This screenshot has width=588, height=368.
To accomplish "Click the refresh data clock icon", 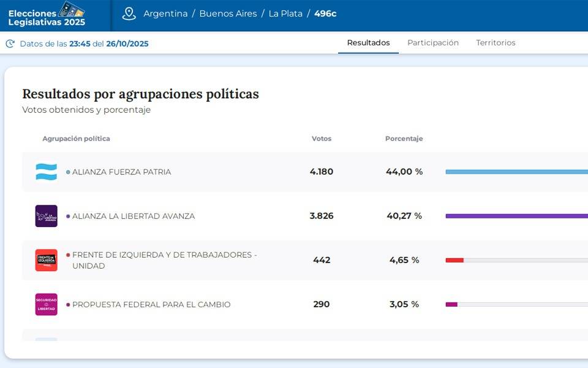I will tap(10, 44).
